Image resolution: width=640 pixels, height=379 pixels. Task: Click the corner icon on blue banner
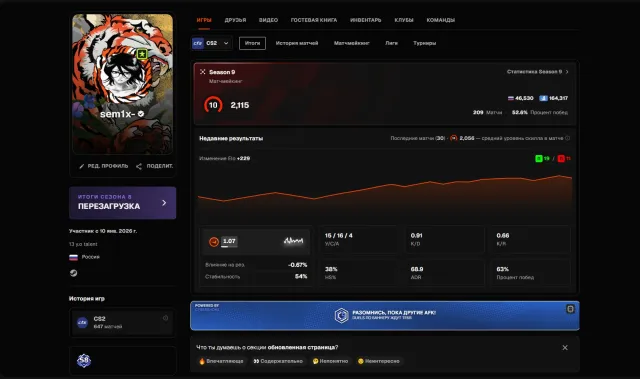(x=570, y=309)
